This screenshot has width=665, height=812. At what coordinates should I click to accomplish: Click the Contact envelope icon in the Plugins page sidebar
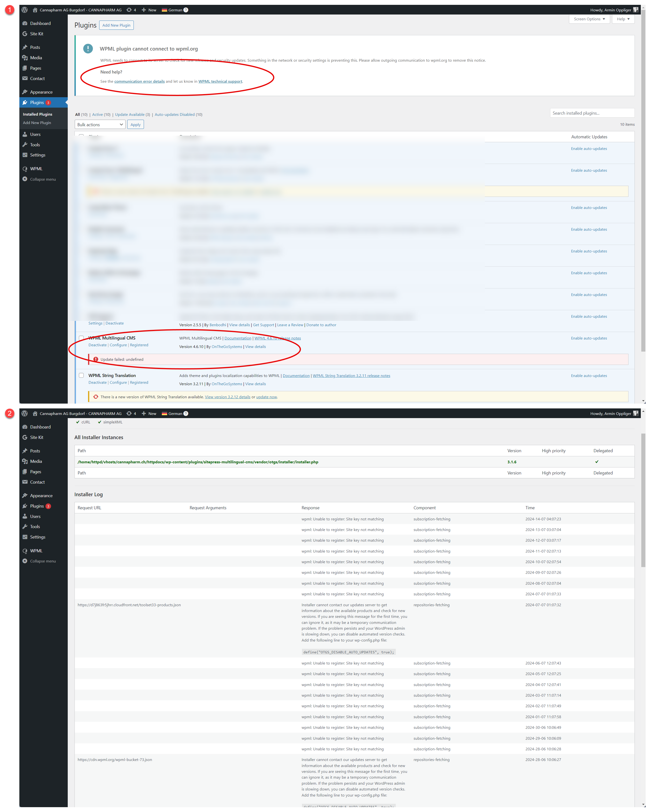[x=25, y=78]
